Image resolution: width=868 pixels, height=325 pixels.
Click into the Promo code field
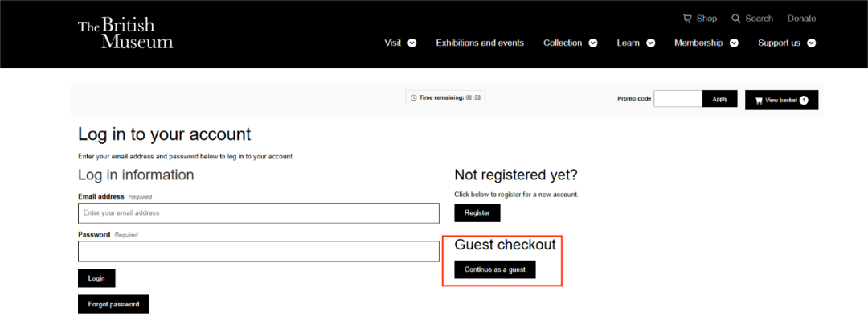coord(678,99)
